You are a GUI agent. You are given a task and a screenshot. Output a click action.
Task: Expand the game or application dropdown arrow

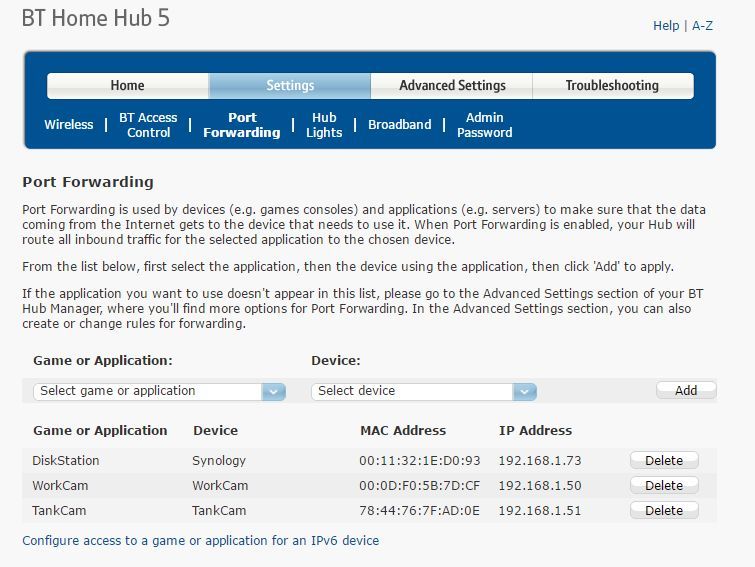coord(273,391)
